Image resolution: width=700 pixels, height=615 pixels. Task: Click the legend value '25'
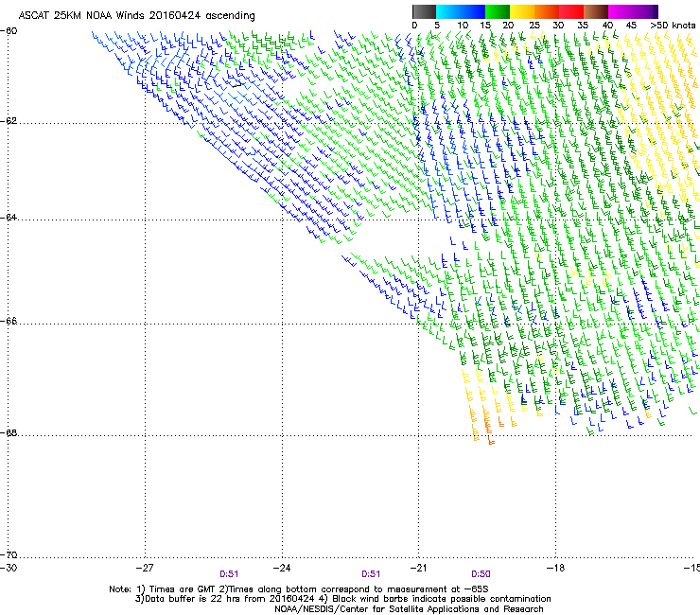click(534, 26)
